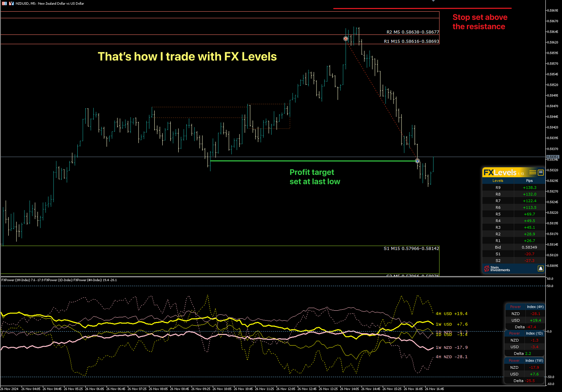Toggle the profit target marker at last low
This screenshot has width=562, height=392.
tap(417, 161)
